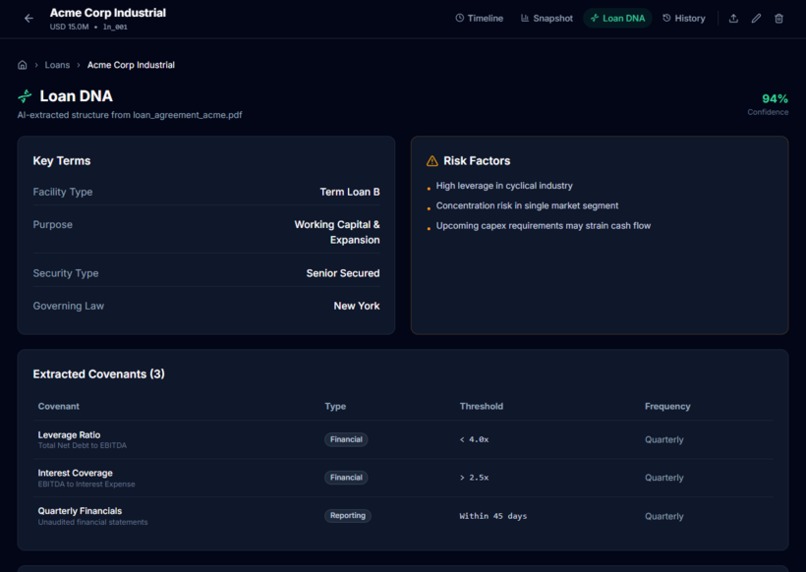
Task: Click Quarterly frequency for Leverage Ratio
Action: (664, 439)
